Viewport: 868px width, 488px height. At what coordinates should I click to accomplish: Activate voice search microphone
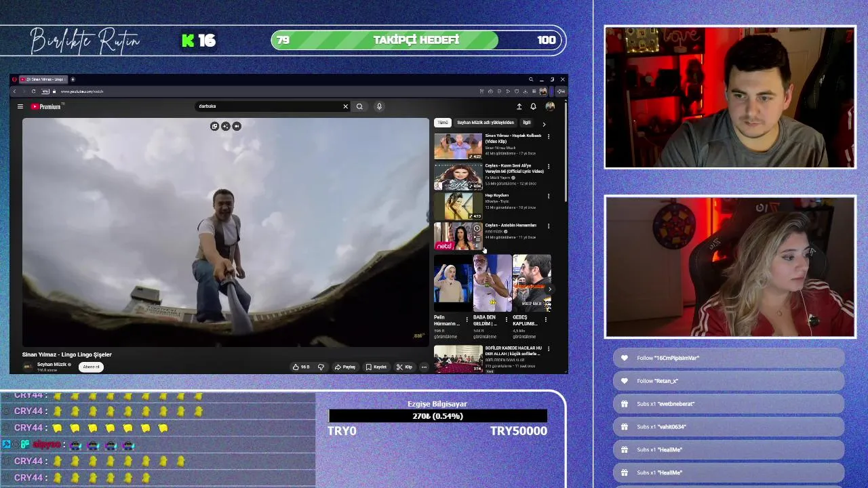(379, 106)
